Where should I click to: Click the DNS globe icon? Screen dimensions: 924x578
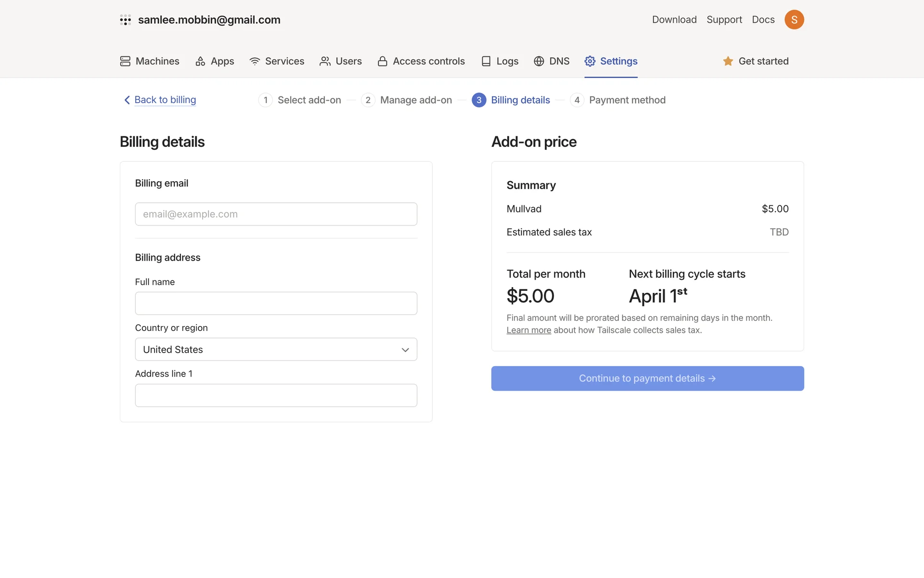539,61
